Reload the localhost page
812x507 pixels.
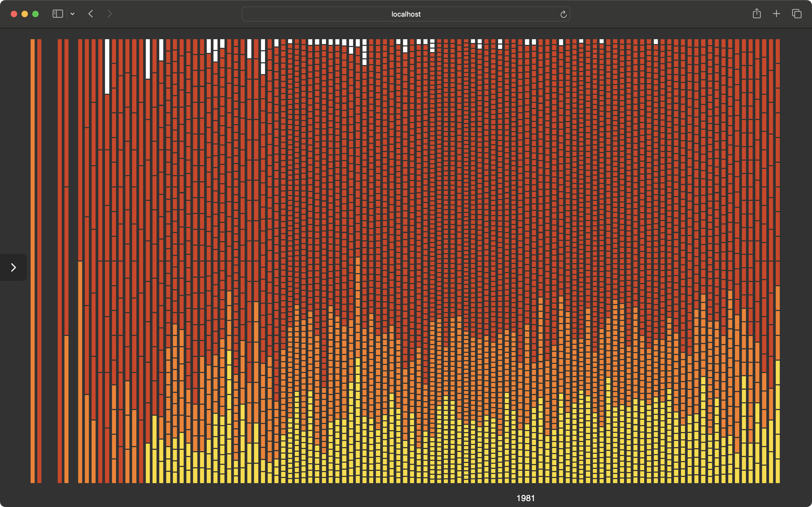[563, 14]
